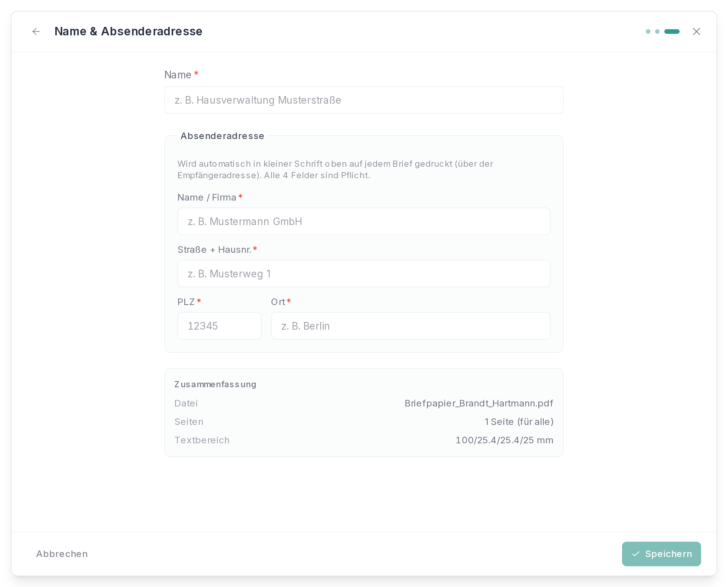This screenshot has height=587, width=728.
Task: Click the '1 Seite (für alle)' value
Action: coord(519,422)
